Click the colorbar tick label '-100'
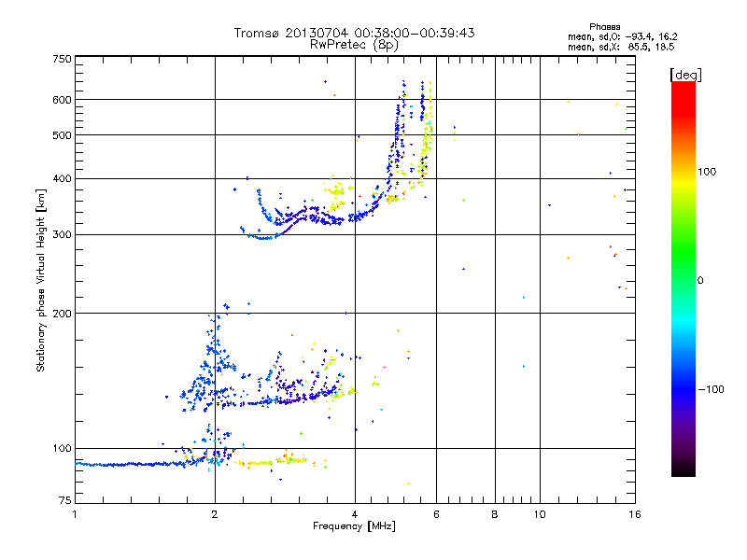The width and height of the screenshot is (747, 560). 711,389
